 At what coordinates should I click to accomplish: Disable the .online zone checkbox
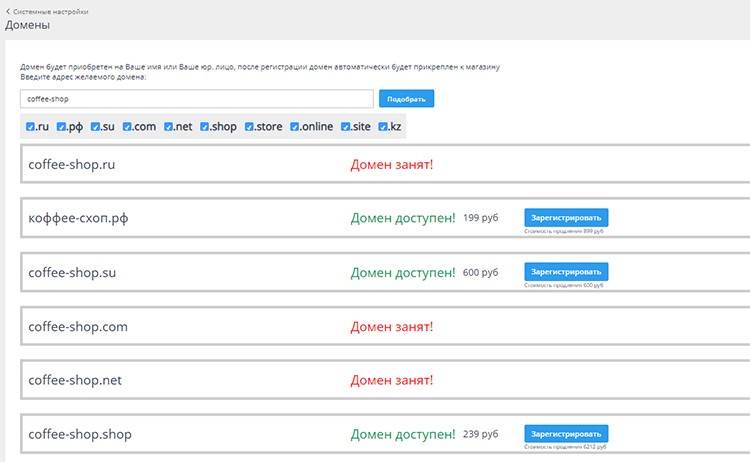[295, 127]
